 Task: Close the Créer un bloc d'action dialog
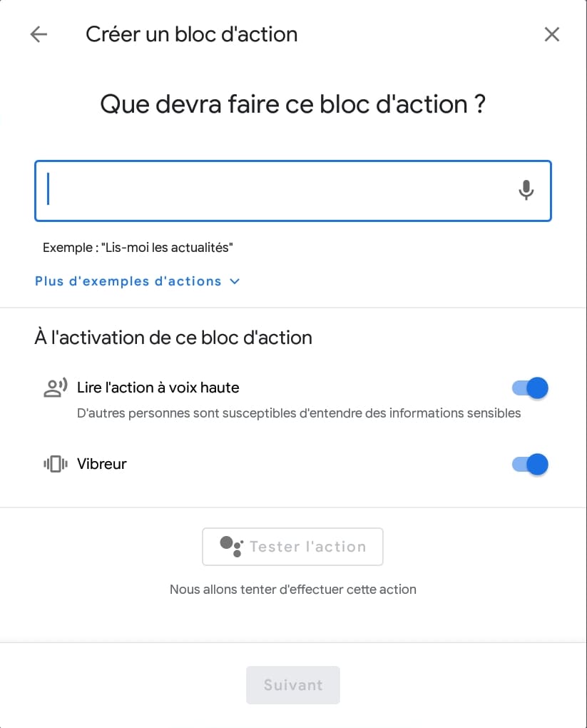(551, 34)
